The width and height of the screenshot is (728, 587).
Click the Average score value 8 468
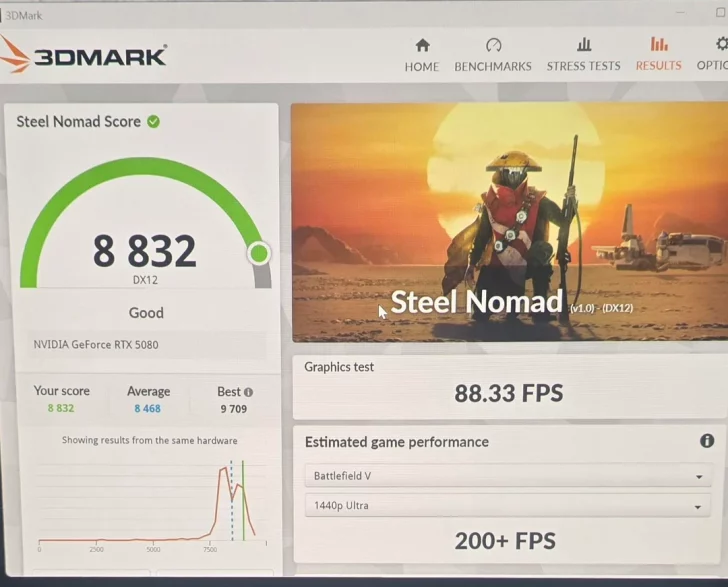[x=148, y=409]
